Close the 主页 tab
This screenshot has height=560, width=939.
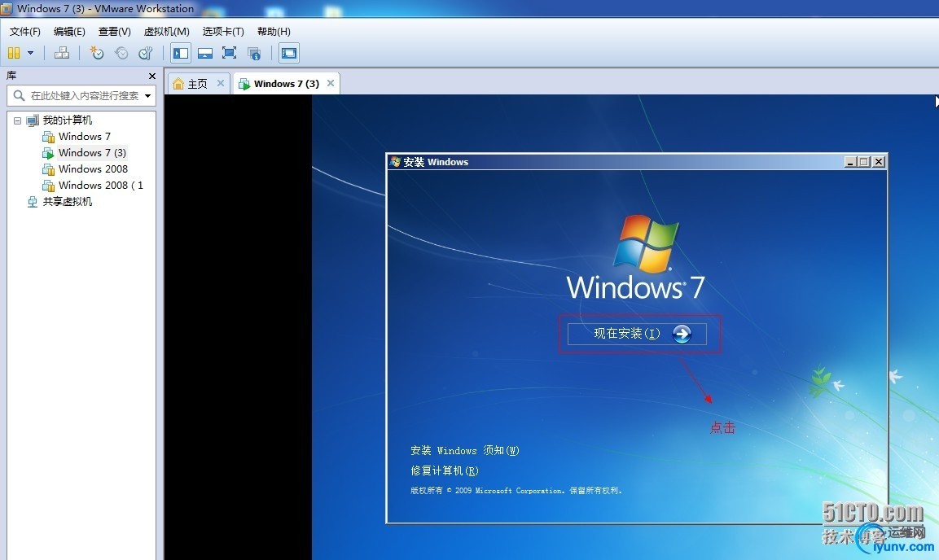point(221,83)
